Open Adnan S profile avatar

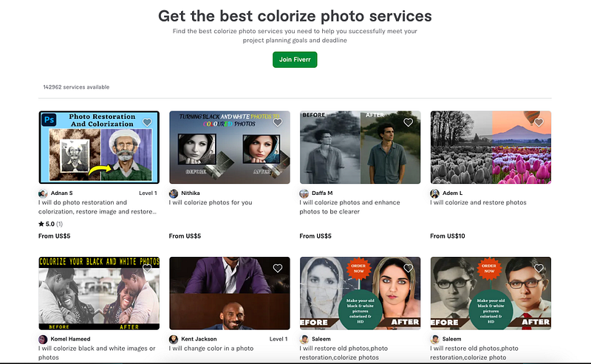(43, 193)
